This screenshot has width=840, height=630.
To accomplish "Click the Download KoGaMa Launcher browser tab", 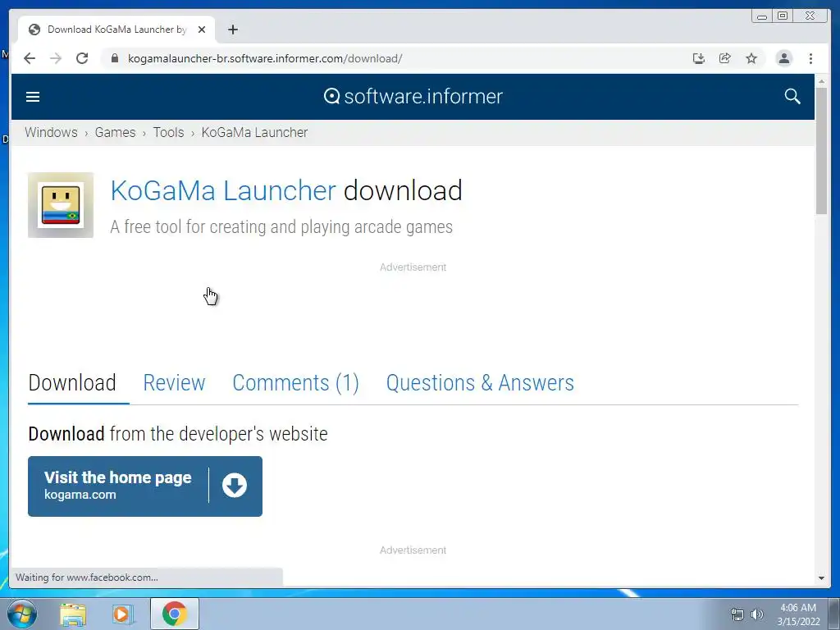I will pos(116,30).
